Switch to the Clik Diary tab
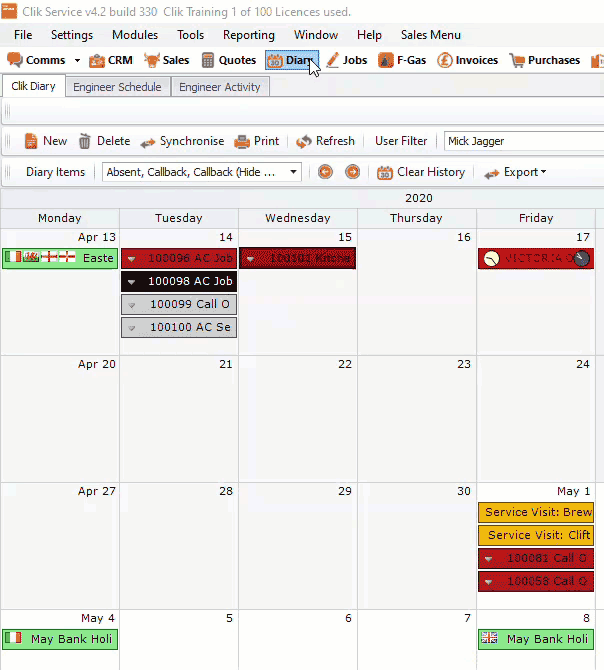Viewport: 604px width, 670px height. tap(33, 86)
